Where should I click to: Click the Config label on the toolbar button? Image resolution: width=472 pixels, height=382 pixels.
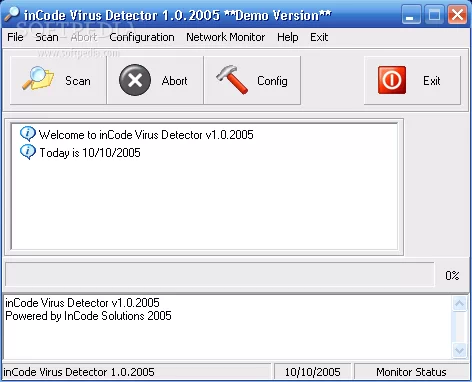[272, 81]
